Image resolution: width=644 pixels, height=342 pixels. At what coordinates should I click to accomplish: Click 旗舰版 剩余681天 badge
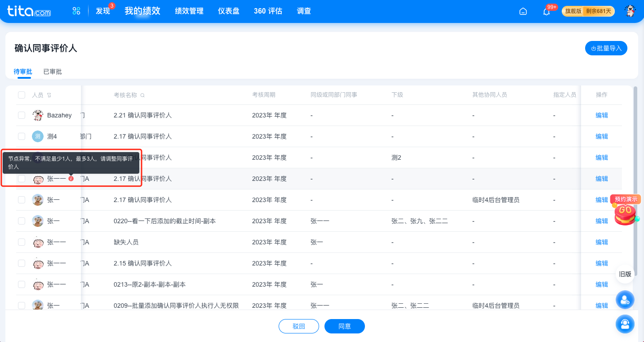point(588,11)
